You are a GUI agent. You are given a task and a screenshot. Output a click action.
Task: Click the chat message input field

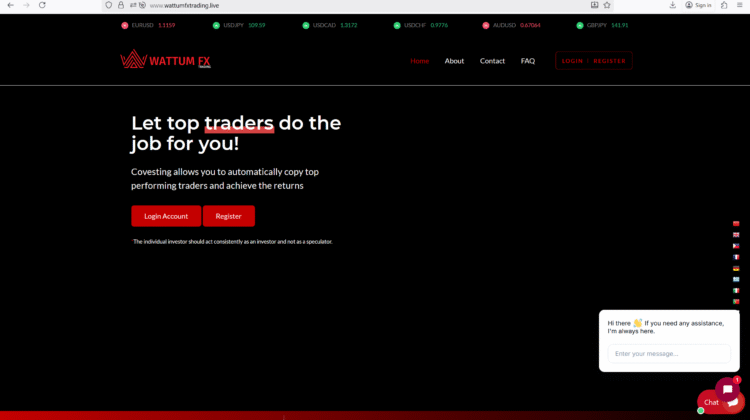pos(668,353)
